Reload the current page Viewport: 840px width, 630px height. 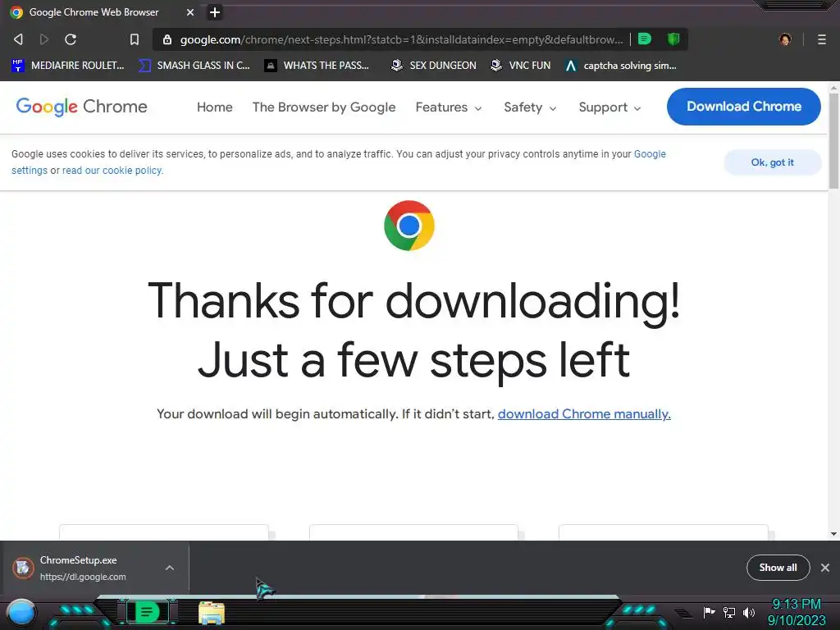(x=71, y=39)
